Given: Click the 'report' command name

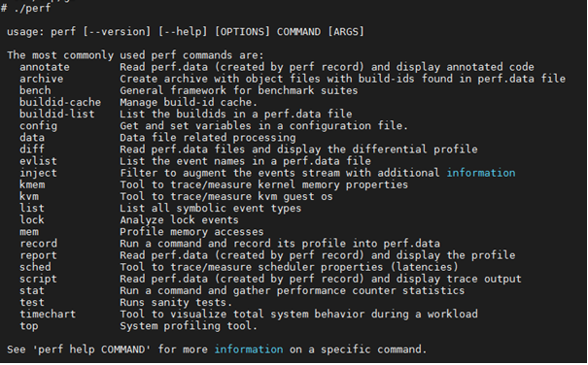Looking at the screenshot, I should pyautogui.click(x=38, y=255).
